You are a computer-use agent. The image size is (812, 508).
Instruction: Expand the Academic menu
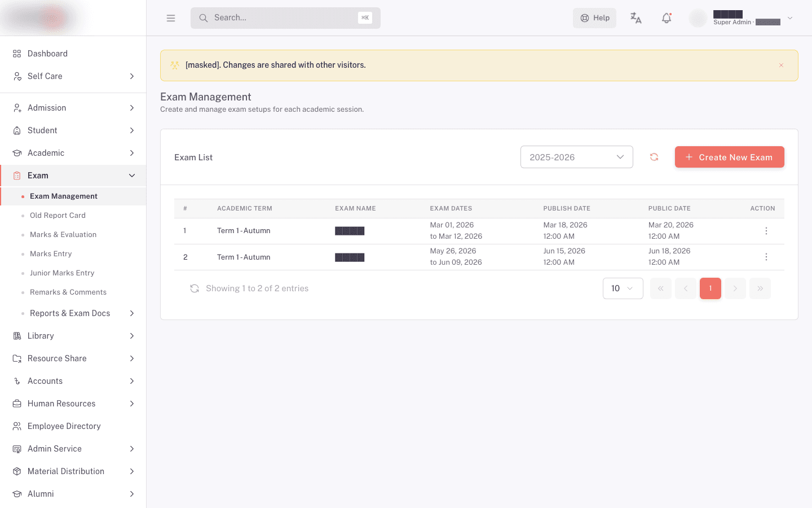(x=73, y=153)
